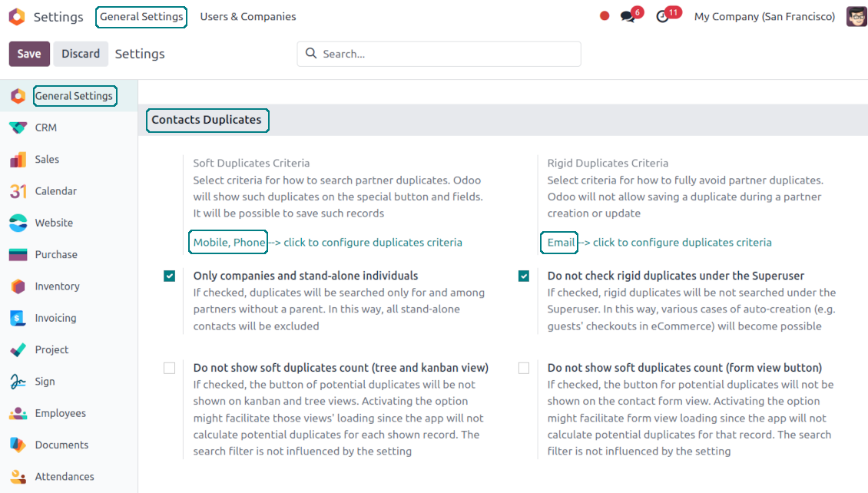Click the Documents app icon
This screenshot has height=493, width=868.
(x=18, y=445)
